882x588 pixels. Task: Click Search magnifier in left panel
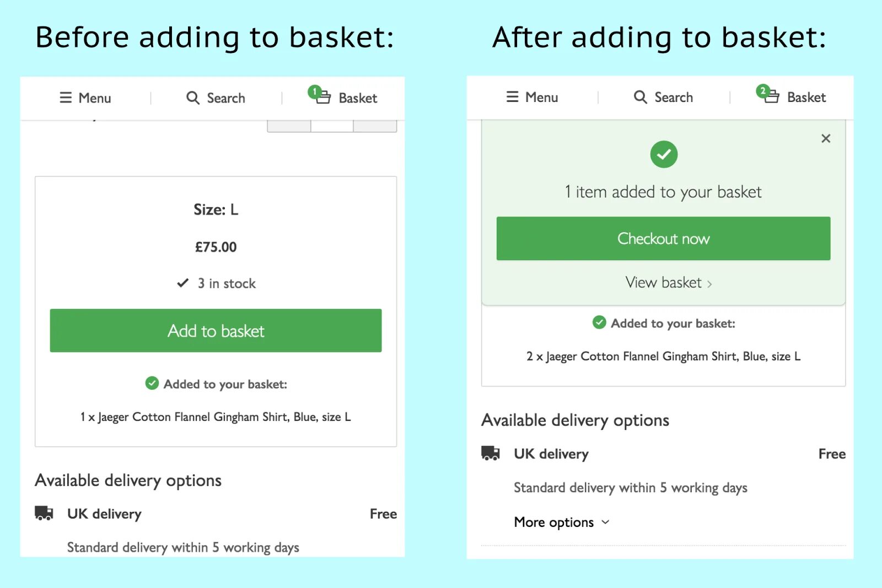pos(192,98)
